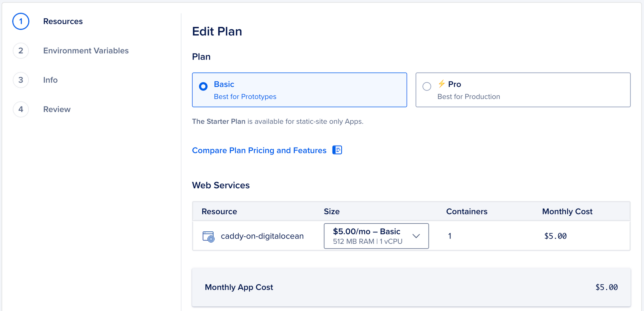Viewport: 644px width, 311px height.
Task: Open Compare Plan Pricing and Features
Action: (259, 150)
